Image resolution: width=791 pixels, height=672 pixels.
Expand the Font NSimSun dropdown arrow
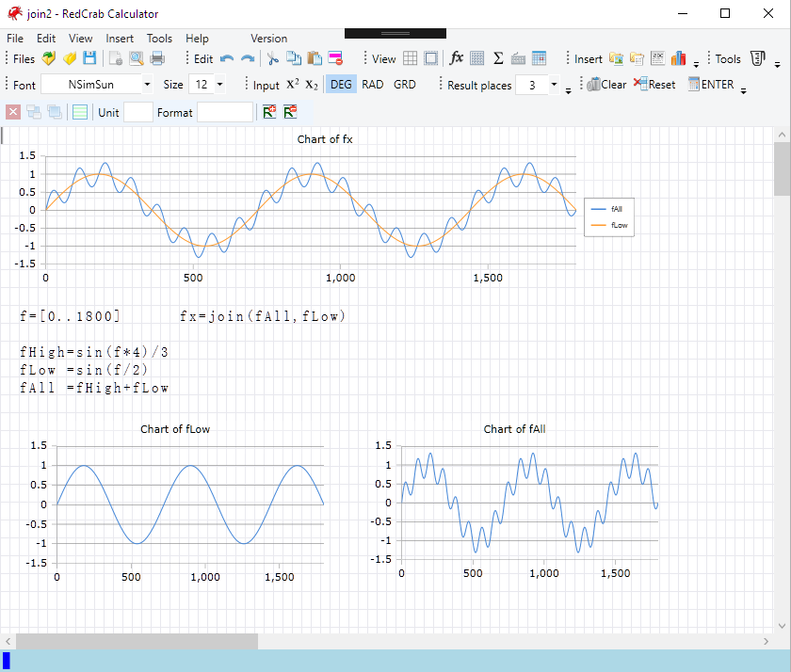point(147,84)
